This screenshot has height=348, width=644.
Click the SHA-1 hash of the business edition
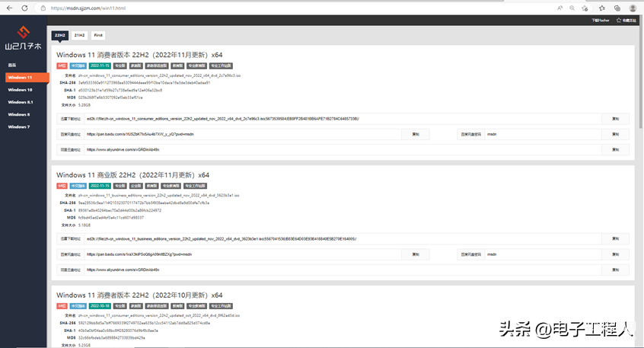(120, 210)
